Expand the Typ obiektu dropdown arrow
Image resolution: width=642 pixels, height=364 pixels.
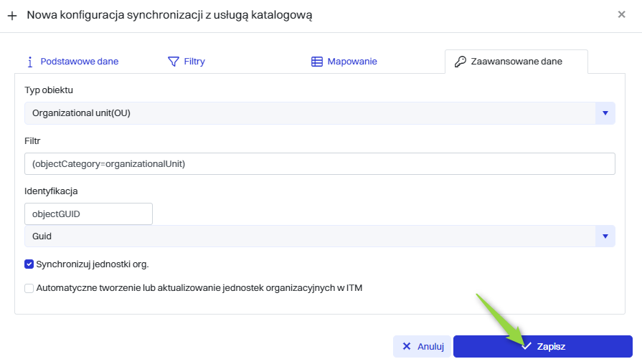[605, 113]
